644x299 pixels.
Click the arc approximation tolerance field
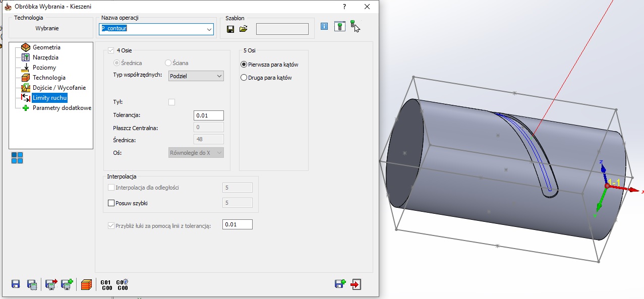point(237,224)
